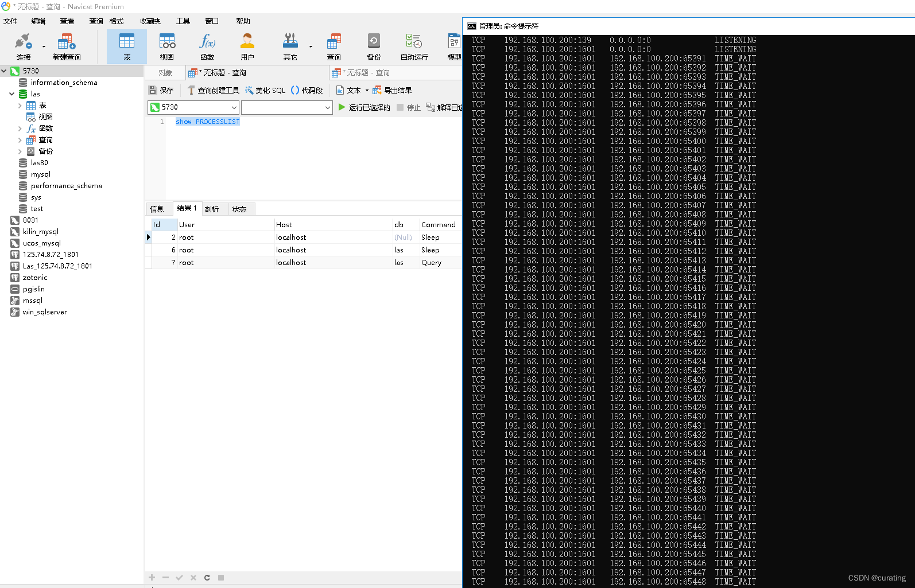This screenshot has width=915, height=588.
Task: Click the Stop (停止) query button
Action: [409, 107]
